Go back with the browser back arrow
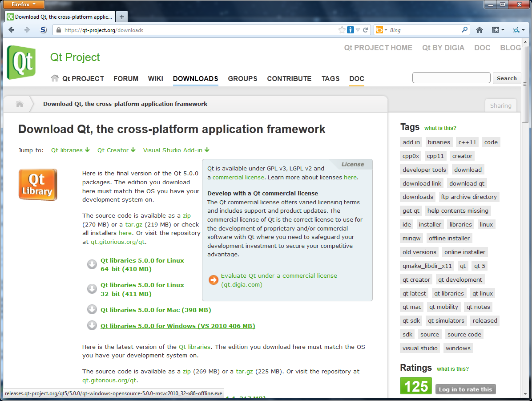The height and width of the screenshot is (401, 532). 11,30
